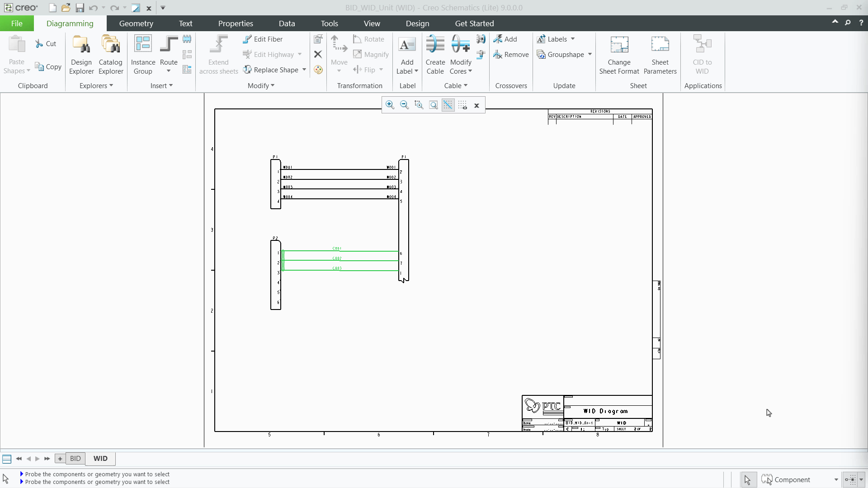Click Replace Shape tool
Image resolution: width=868 pixels, height=488 pixels.
click(270, 70)
